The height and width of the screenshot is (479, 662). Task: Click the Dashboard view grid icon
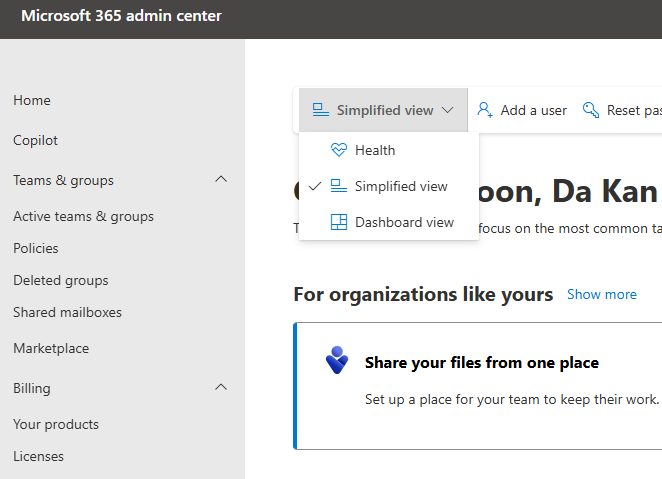pyautogui.click(x=339, y=222)
